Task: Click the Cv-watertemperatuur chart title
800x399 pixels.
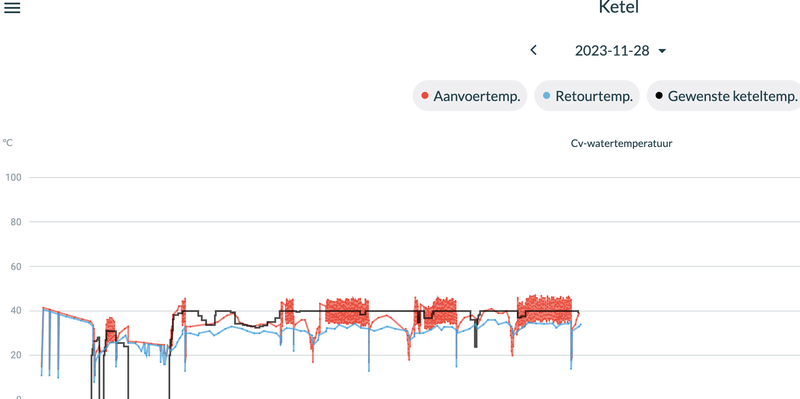Action: click(x=621, y=143)
